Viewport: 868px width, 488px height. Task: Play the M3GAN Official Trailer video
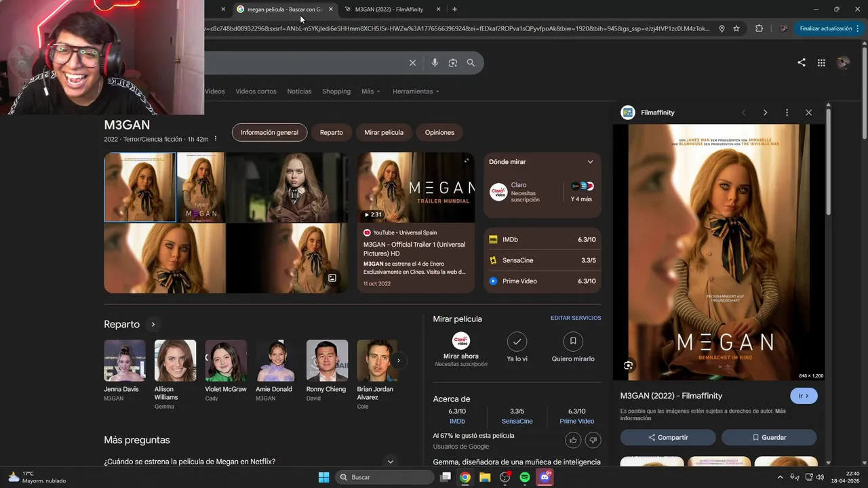pyautogui.click(x=416, y=188)
